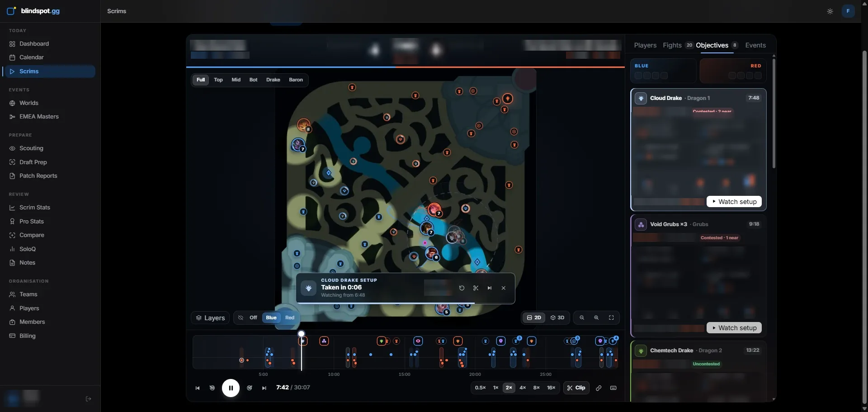Click the blindspot.gg logo

tap(33, 11)
